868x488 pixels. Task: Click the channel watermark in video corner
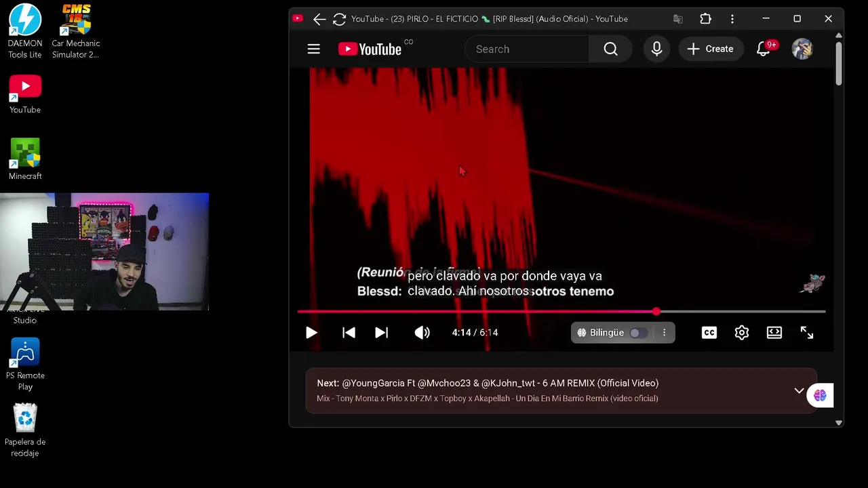(x=812, y=284)
